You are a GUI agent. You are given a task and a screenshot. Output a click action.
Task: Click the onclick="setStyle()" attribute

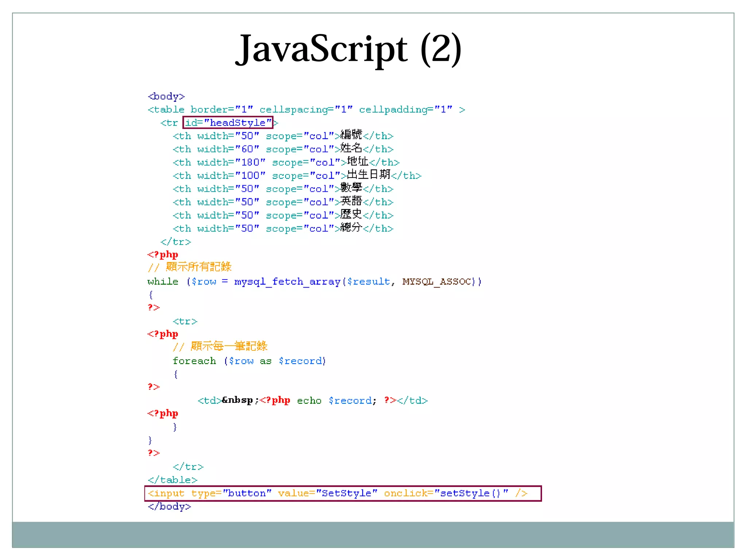pos(446,493)
